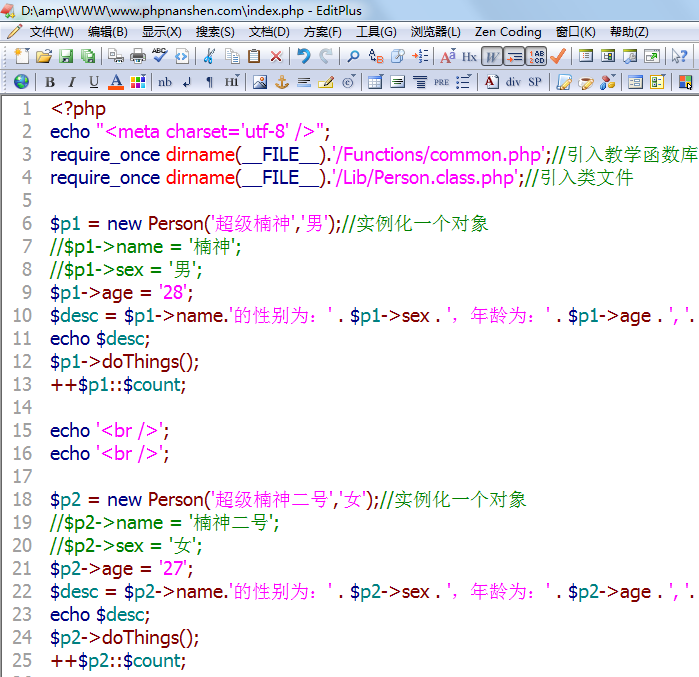
Task: Choose font color with the red A
Action: (116, 82)
